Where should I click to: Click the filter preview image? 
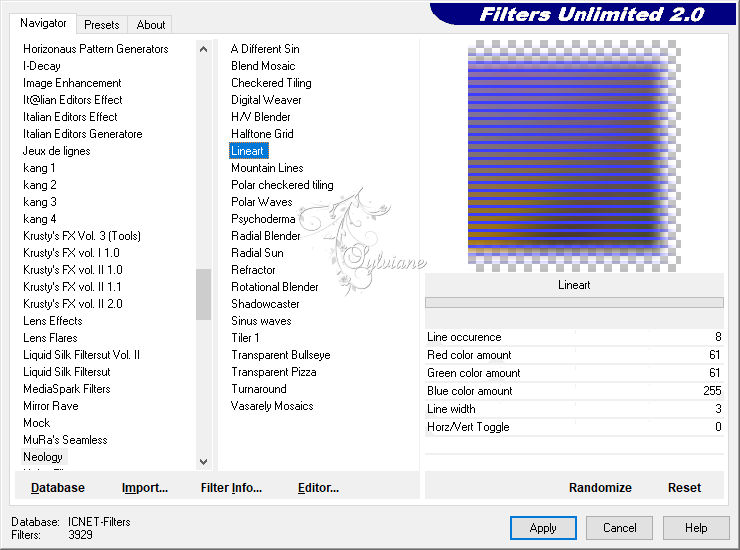[574, 156]
